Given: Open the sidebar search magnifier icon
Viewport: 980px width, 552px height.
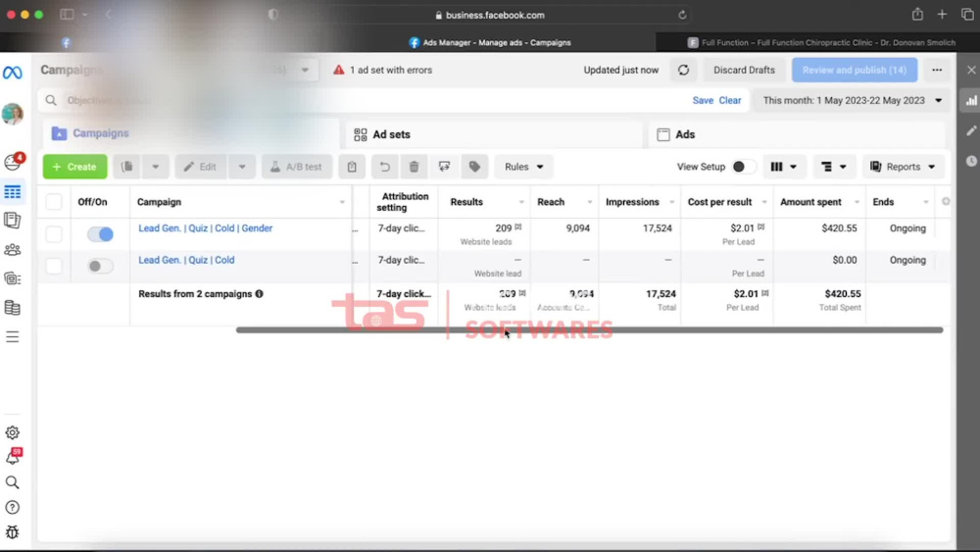Looking at the screenshot, I should [x=13, y=482].
